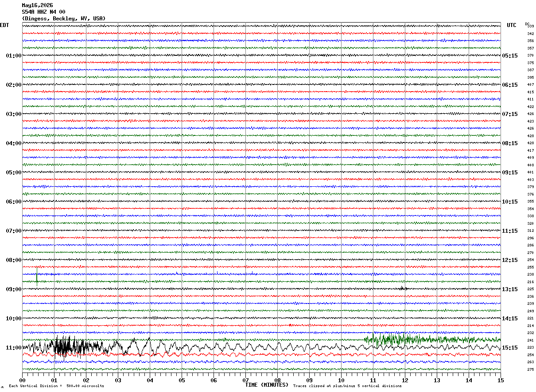536x392 pixels.
Task: Click the small red dot on the 10:00 red trace
Action: coord(290,325)
